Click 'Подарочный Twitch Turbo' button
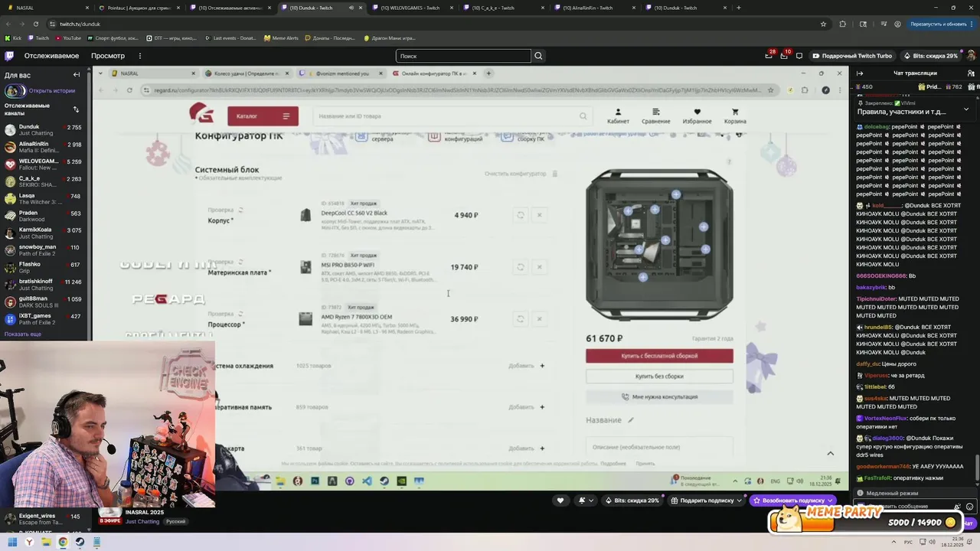The height and width of the screenshot is (551, 980). pos(852,56)
